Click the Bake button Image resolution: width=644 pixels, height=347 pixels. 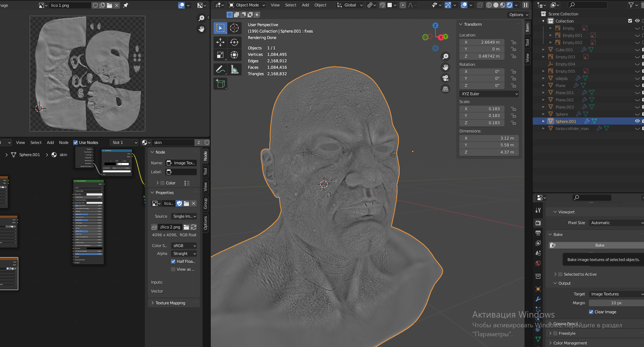[599, 245]
